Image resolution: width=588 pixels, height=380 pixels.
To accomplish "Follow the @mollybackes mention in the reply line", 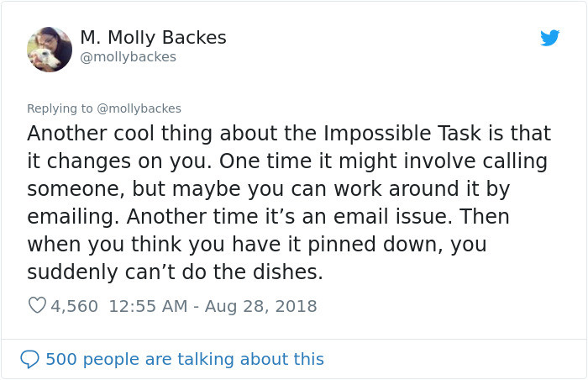I will click(139, 108).
